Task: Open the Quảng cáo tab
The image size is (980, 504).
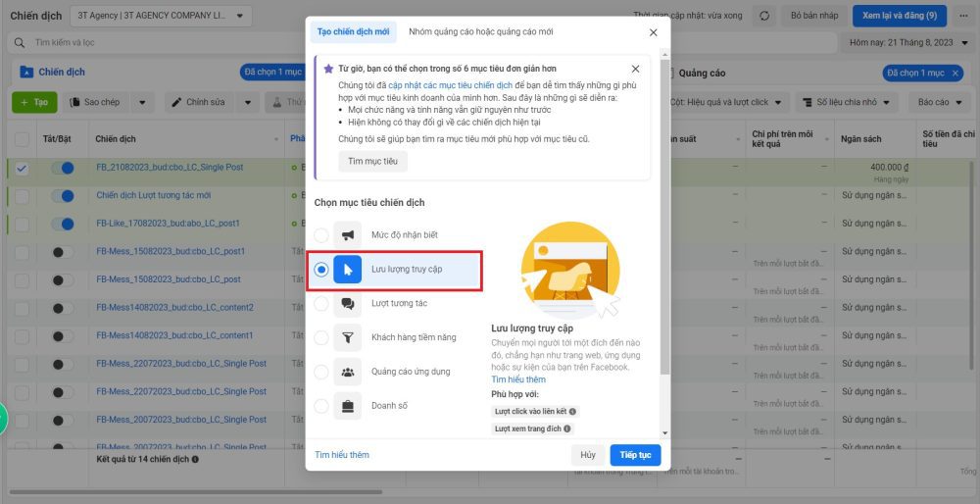Action: point(702,74)
